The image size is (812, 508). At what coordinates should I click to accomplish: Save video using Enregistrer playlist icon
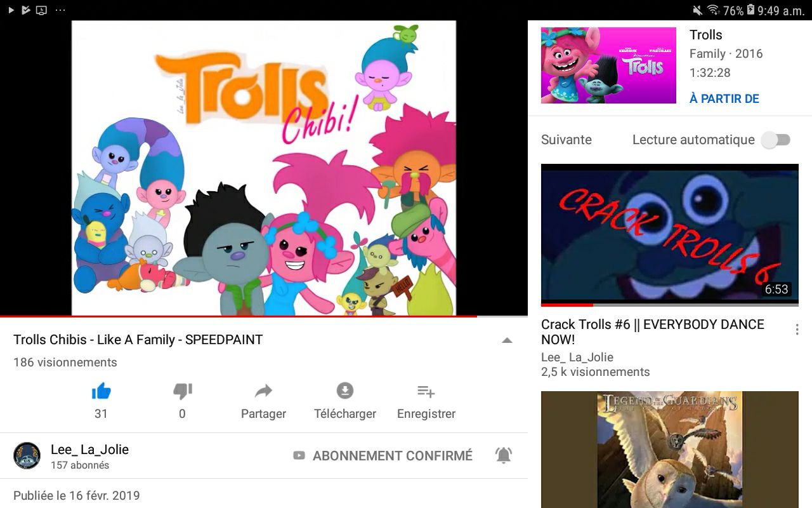tap(426, 391)
